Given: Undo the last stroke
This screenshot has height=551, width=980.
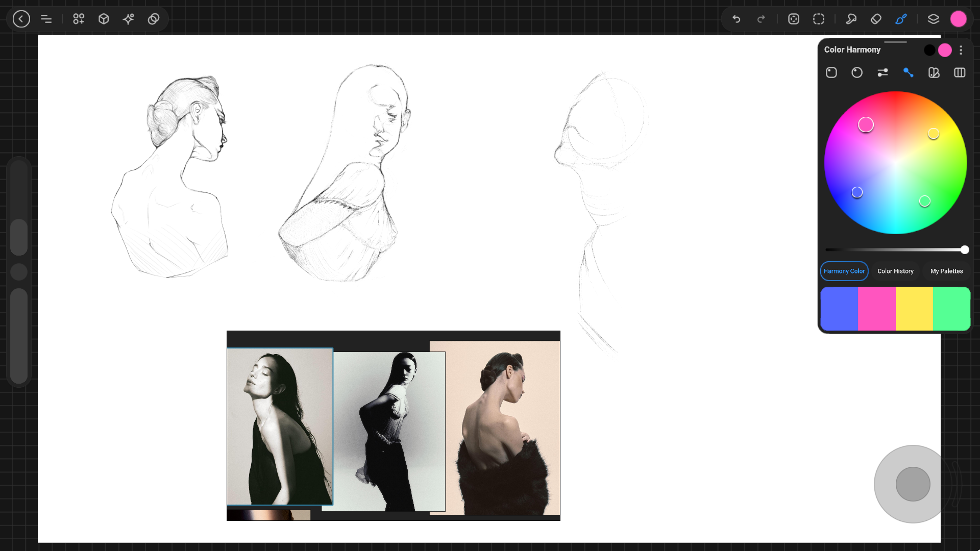Looking at the screenshot, I should 736,19.
